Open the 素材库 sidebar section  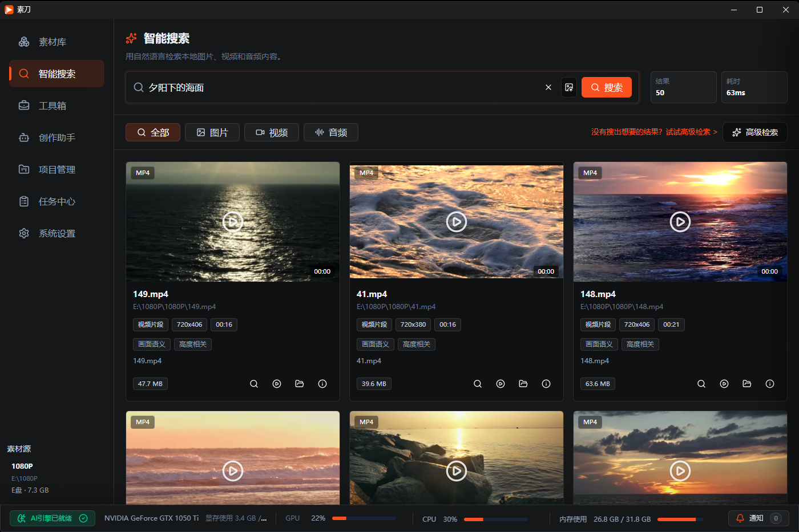(57, 42)
